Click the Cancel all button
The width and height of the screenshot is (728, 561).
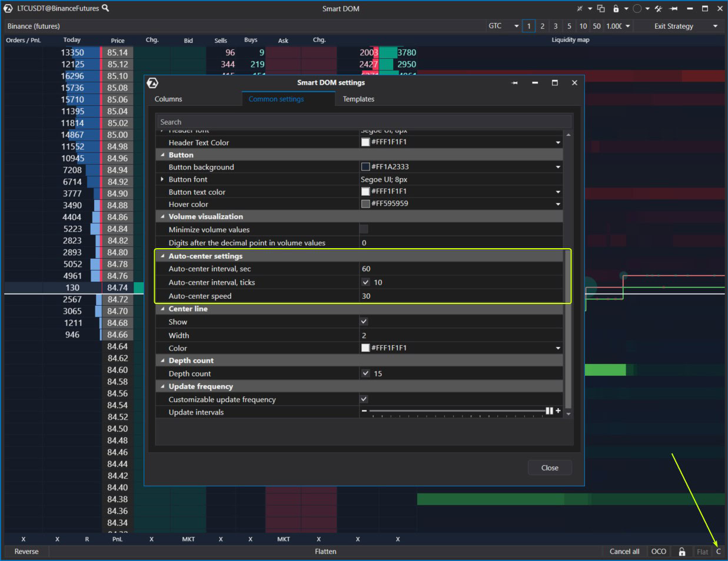click(624, 552)
